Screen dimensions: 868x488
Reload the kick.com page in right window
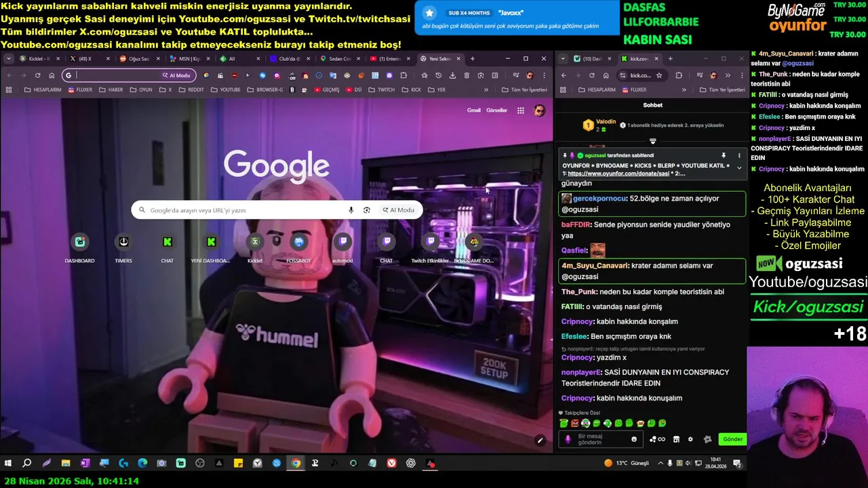pyautogui.click(x=591, y=75)
